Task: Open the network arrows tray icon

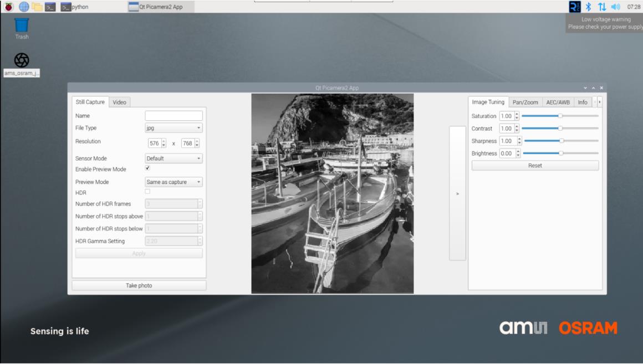Action: pyautogui.click(x=601, y=7)
